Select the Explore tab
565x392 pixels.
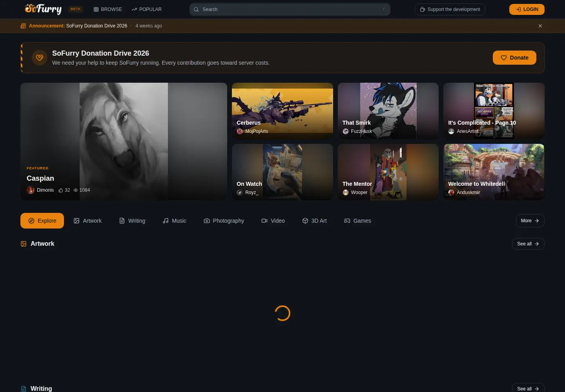tap(42, 221)
